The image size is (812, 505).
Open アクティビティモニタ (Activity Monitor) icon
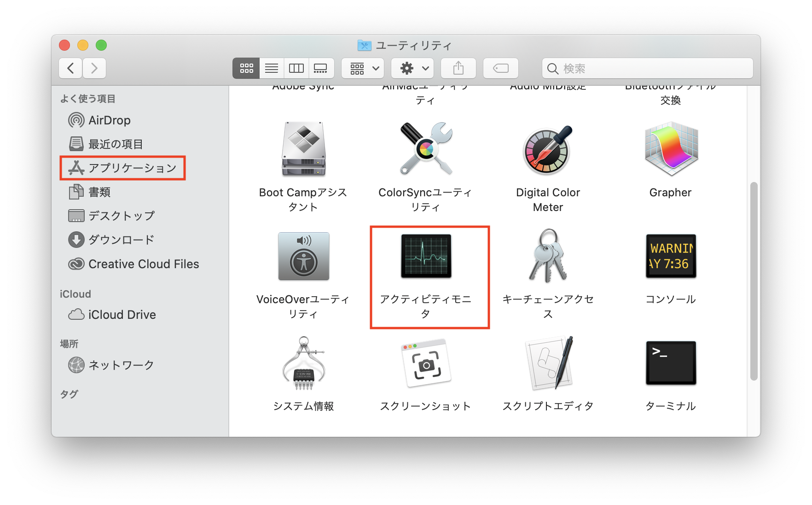[x=426, y=256]
